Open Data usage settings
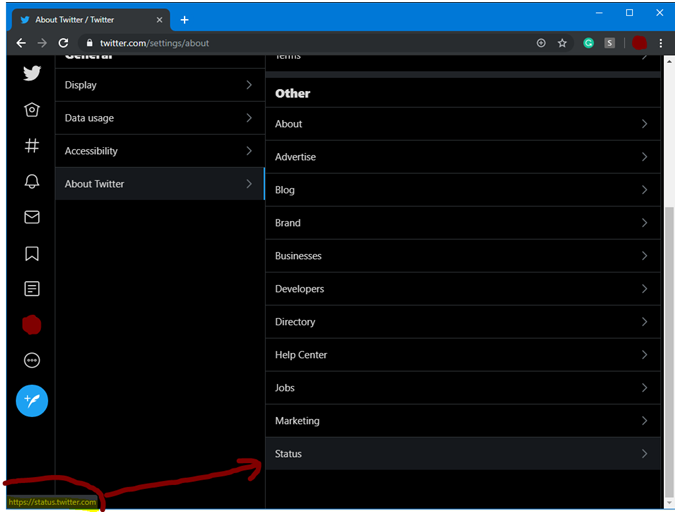The width and height of the screenshot is (677, 514). click(x=160, y=118)
